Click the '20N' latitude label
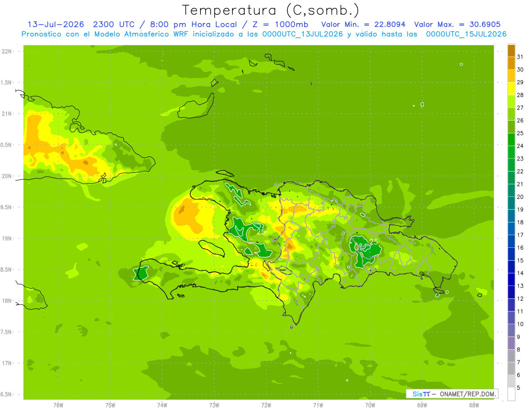The image size is (532, 411). pyautogui.click(x=8, y=176)
